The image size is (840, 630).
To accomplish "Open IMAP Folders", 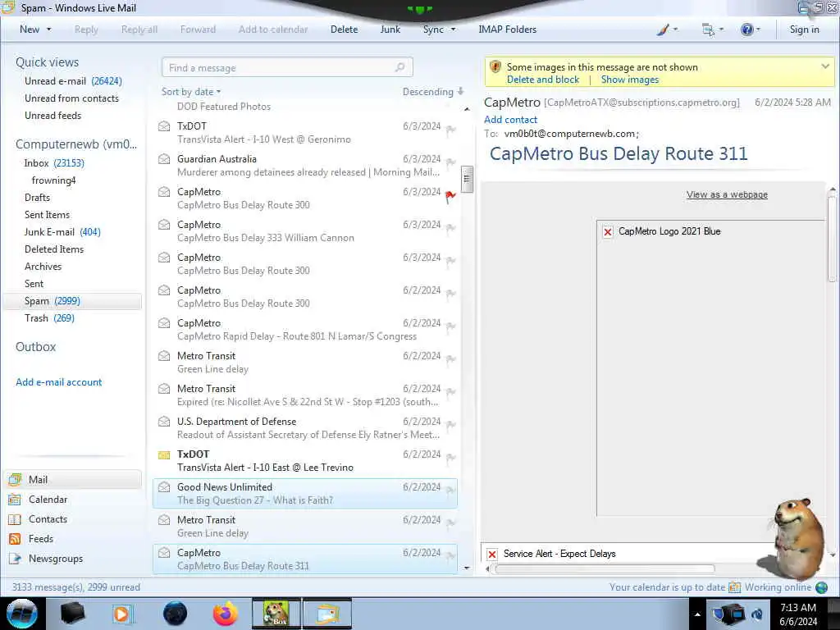I will pyautogui.click(x=507, y=30).
